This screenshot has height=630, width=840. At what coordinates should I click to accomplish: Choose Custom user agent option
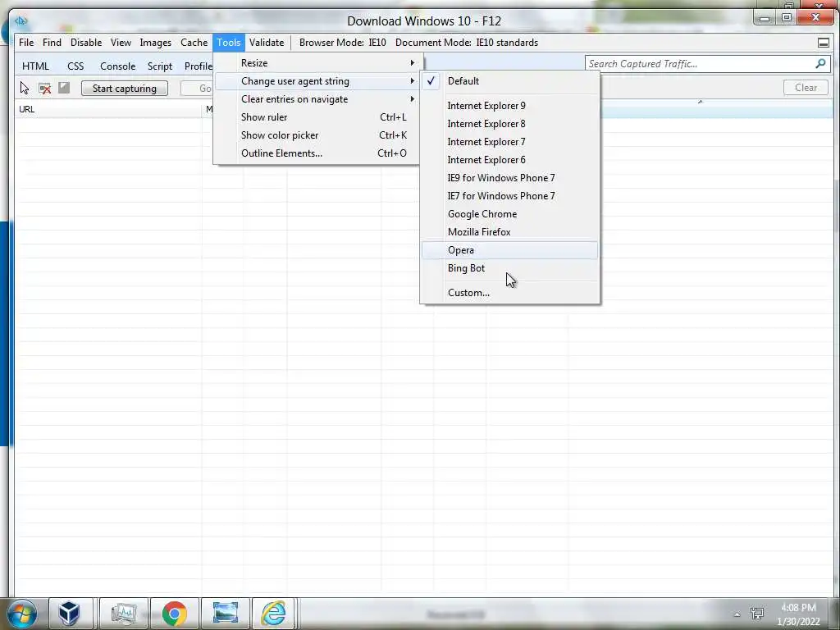(509, 293)
